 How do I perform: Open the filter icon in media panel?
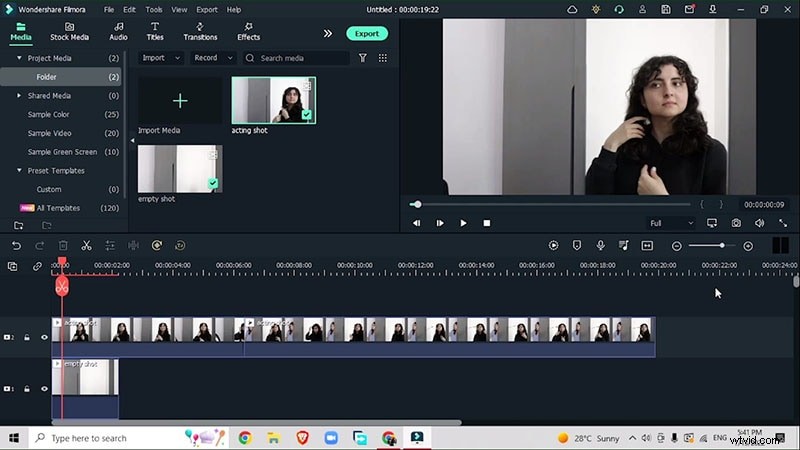(363, 58)
